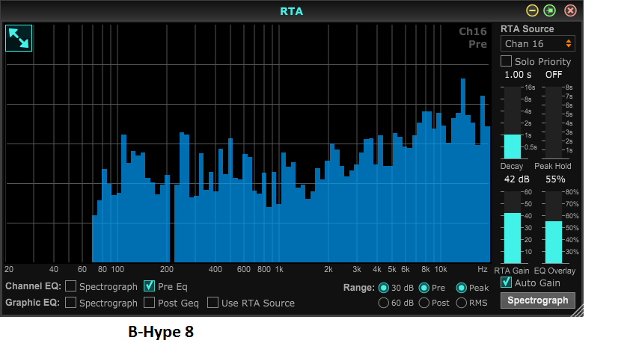Toggle Channel EQ Spectrograph checkbox
Screen dimensions: 633x364
pos(70,286)
